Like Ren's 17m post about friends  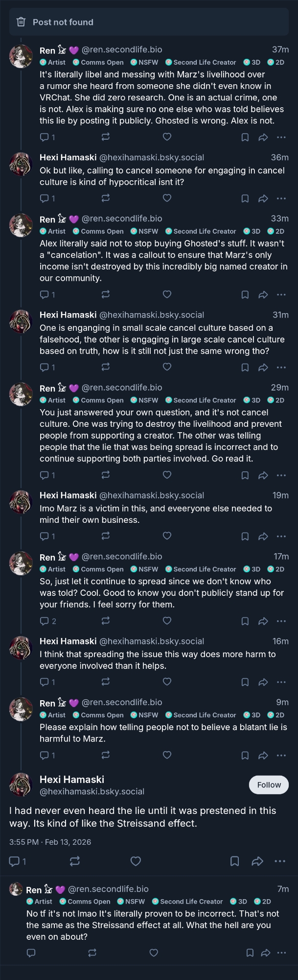tap(167, 621)
